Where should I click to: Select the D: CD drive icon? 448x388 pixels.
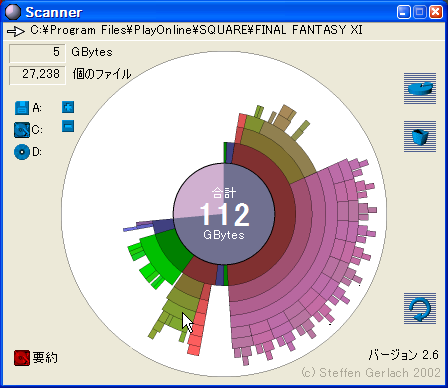pyautogui.click(x=22, y=152)
